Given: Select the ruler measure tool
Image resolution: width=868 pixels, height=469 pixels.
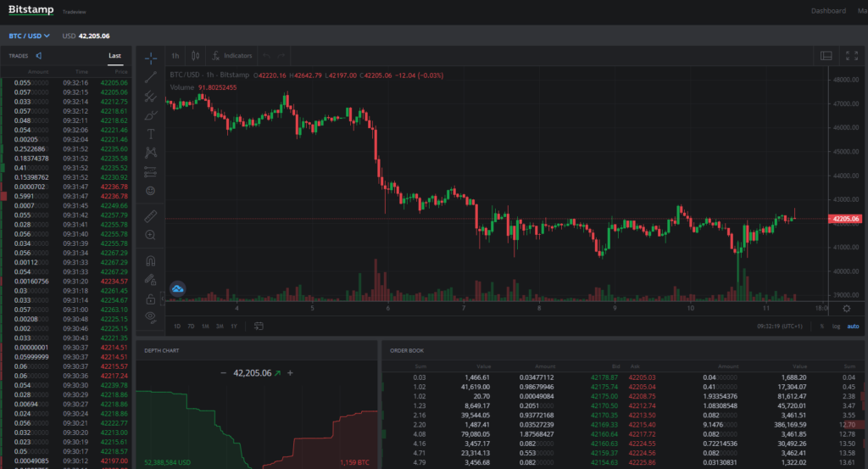Looking at the screenshot, I should (151, 216).
